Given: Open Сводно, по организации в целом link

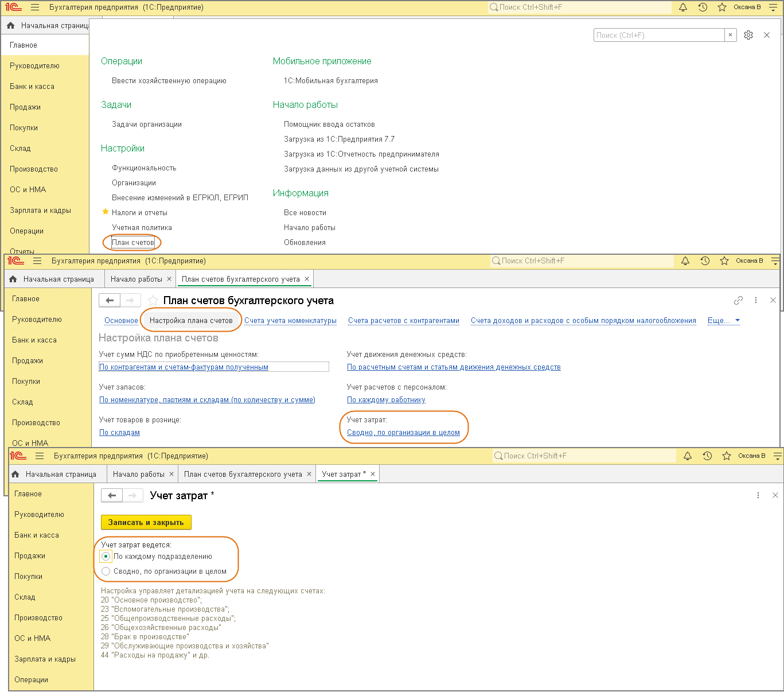Looking at the screenshot, I should point(403,433).
